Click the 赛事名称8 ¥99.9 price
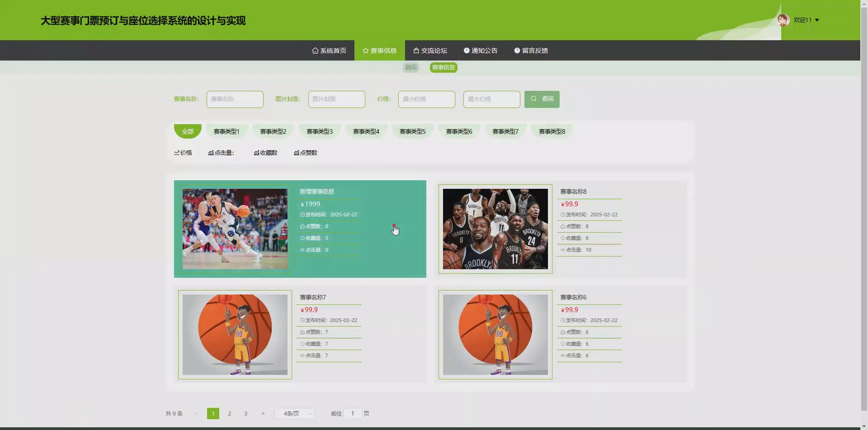868x430 pixels. [570, 204]
